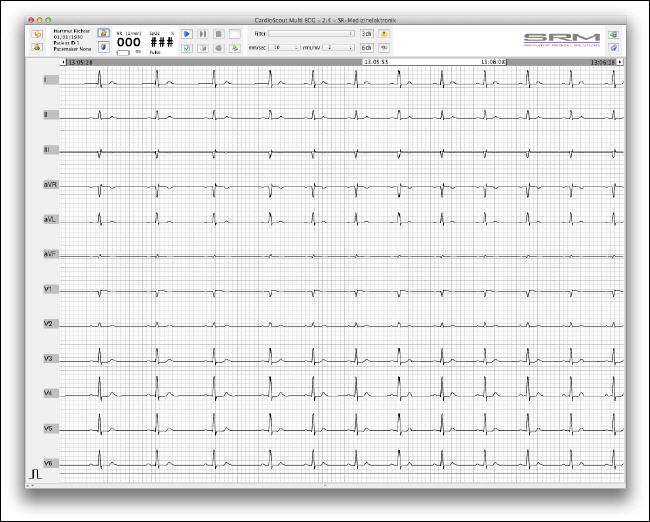Select the 3ch channel button
Viewport: 650px width, 522px height.
point(367,33)
